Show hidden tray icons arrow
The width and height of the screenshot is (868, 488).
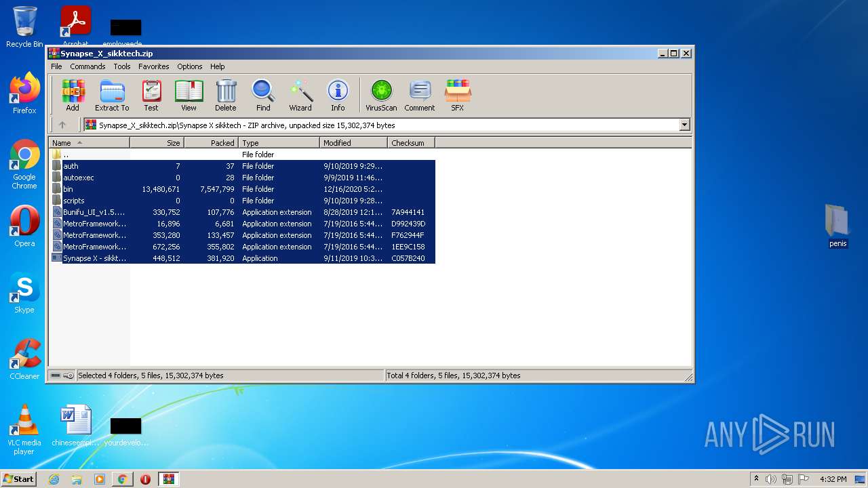coord(756,479)
